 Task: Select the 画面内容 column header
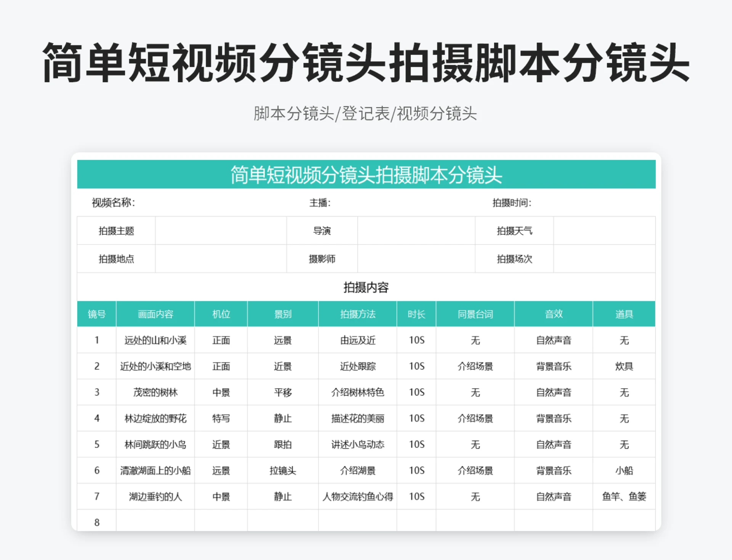pyautogui.click(x=155, y=314)
